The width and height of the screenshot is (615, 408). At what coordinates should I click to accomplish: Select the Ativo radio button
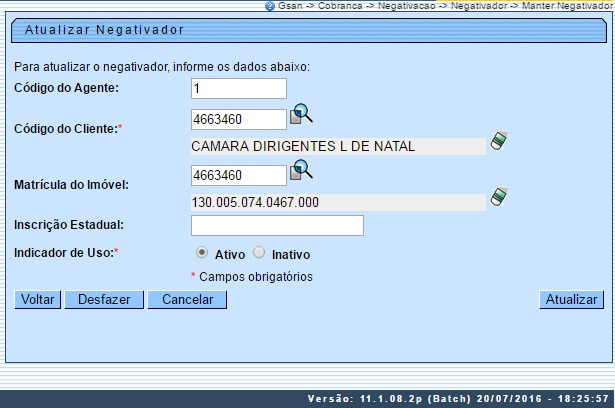[x=202, y=252]
